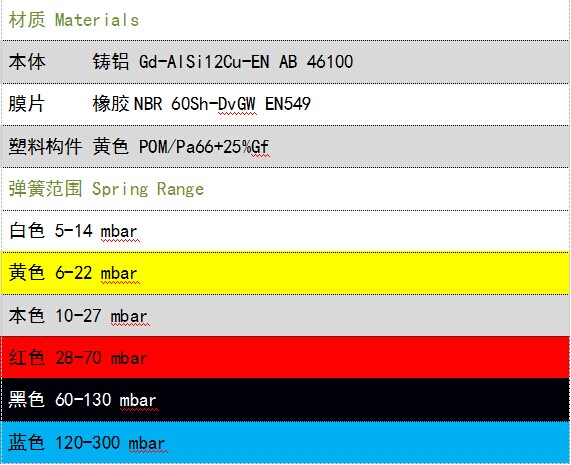Click the 黄色 text in plastic parts row

111,147
